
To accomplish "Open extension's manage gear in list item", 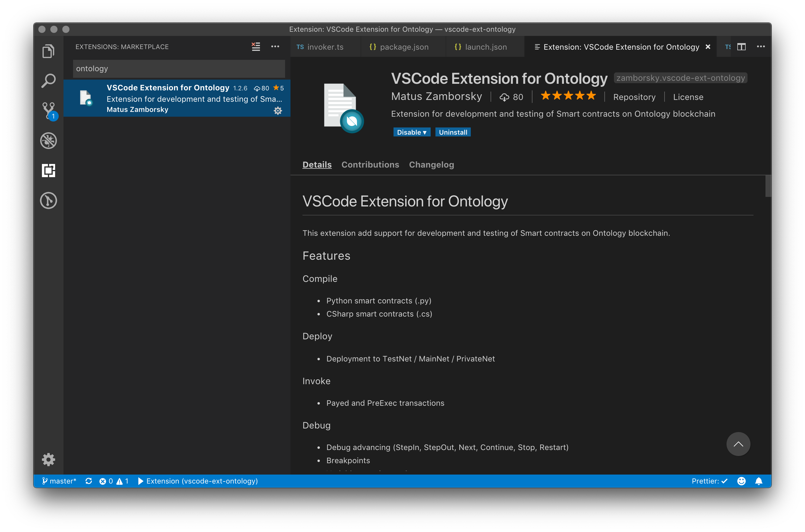I will [278, 111].
